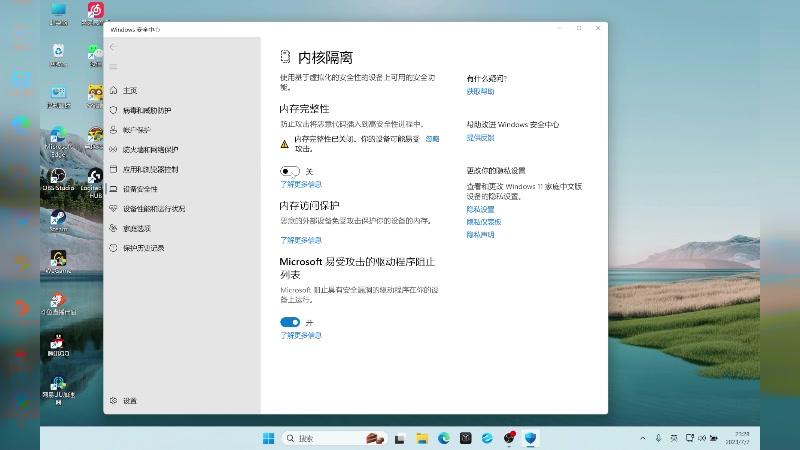Open 了解更多信息 under the memory integrity switch
This screenshot has width=800, height=450.
(301, 184)
